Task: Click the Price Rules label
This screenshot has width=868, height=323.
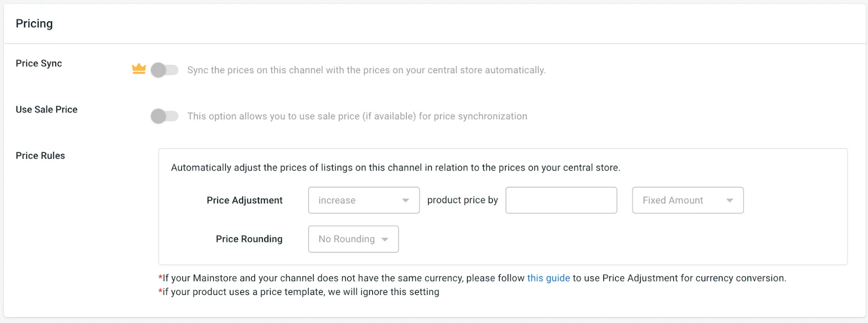Action: click(40, 156)
